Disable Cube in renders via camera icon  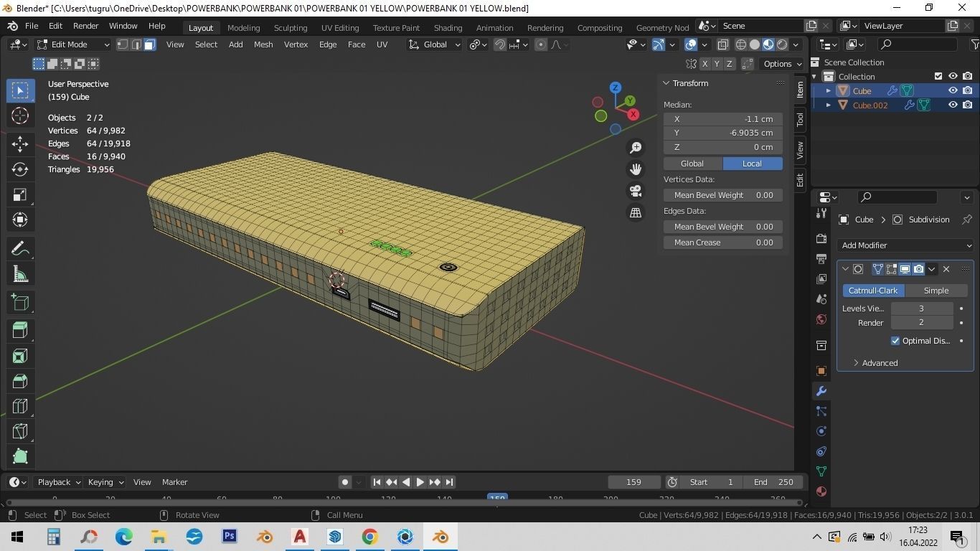(x=967, y=91)
